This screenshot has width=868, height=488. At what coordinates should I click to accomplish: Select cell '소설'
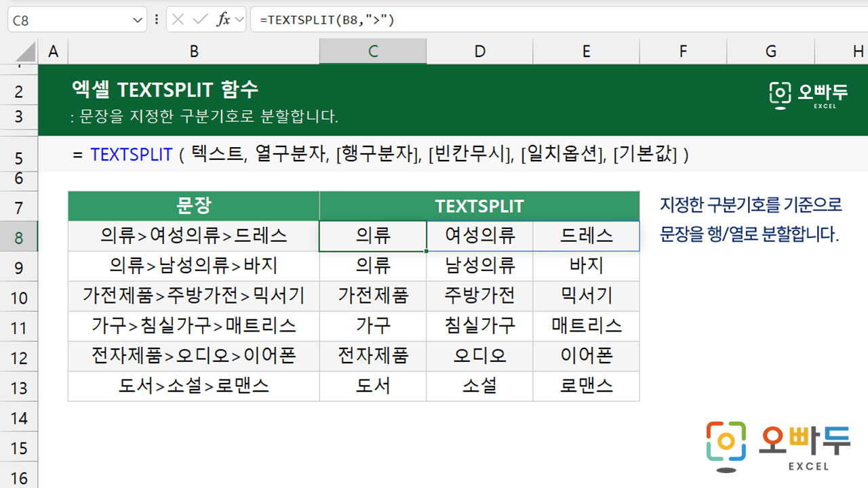[x=480, y=386]
